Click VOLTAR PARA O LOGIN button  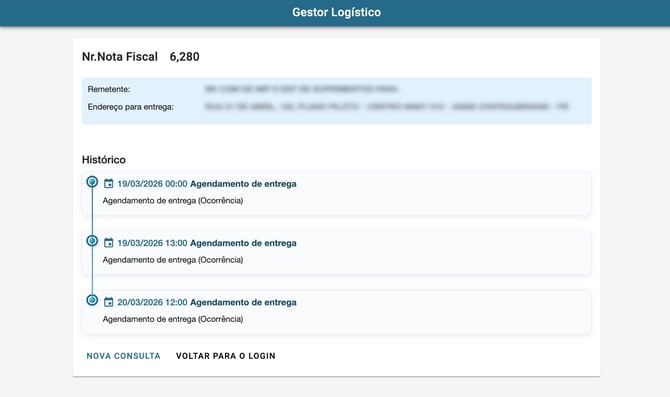coord(226,356)
